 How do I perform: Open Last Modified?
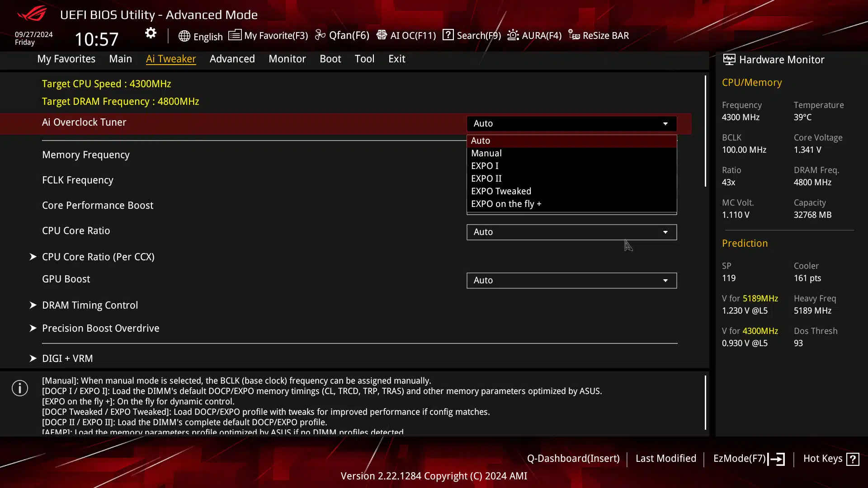[666, 459]
